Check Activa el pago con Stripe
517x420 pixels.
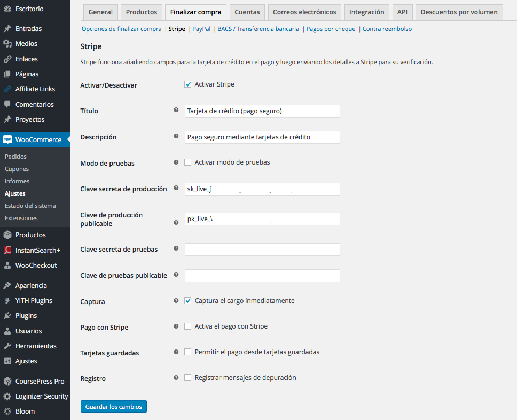tap(187, 326)
